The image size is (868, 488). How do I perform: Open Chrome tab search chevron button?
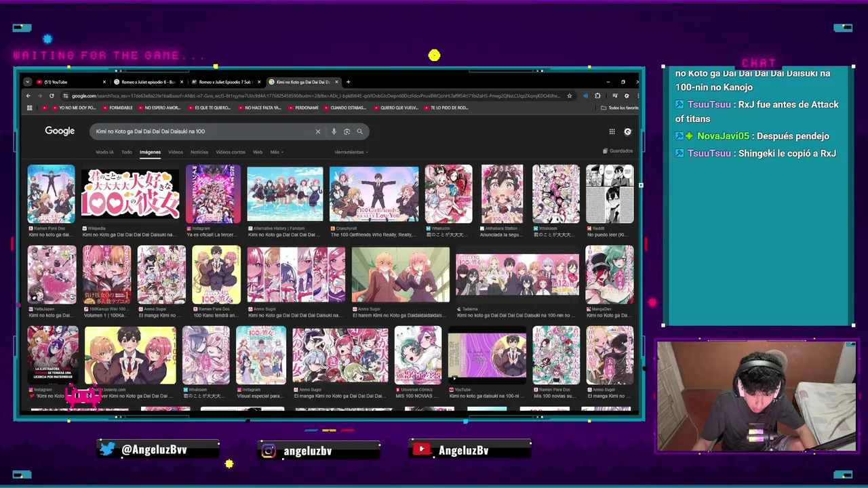pos(27,82)
